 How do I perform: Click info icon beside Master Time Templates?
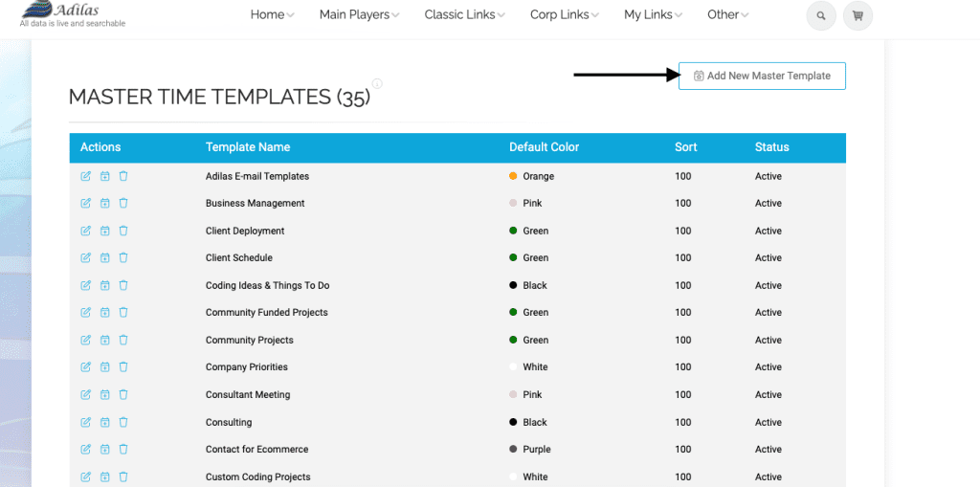click(x=377, y=83)
